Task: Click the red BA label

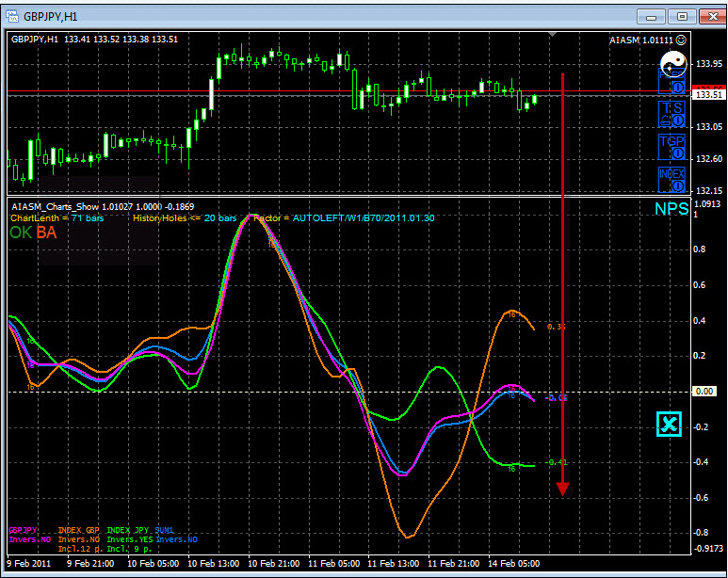Action: pyautogui.click(x=46, y=233)
